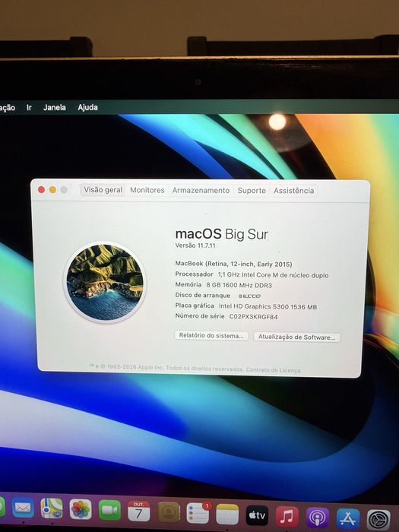This screenshot has width=399, height=532.
Task: Switch to the Monitores tab
Action: point(147,190)
